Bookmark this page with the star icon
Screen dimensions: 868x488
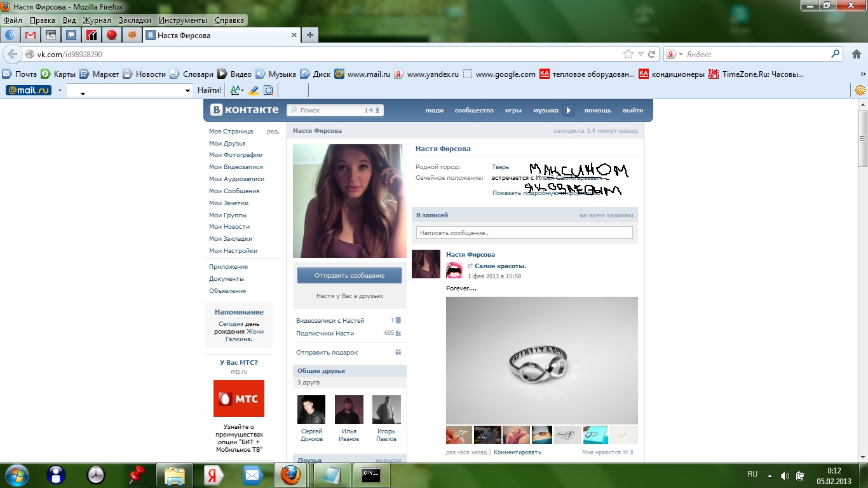[628, 54]
